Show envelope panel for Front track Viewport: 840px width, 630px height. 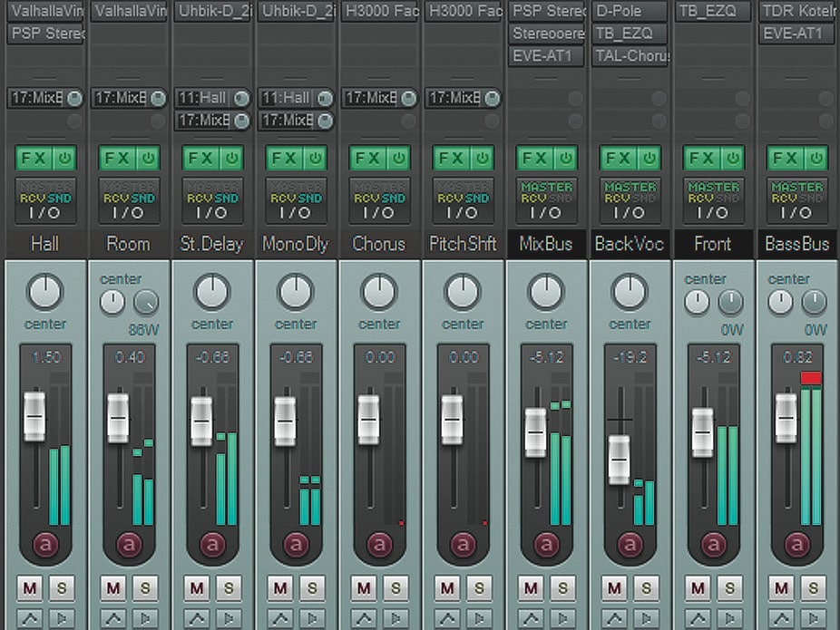698,619
